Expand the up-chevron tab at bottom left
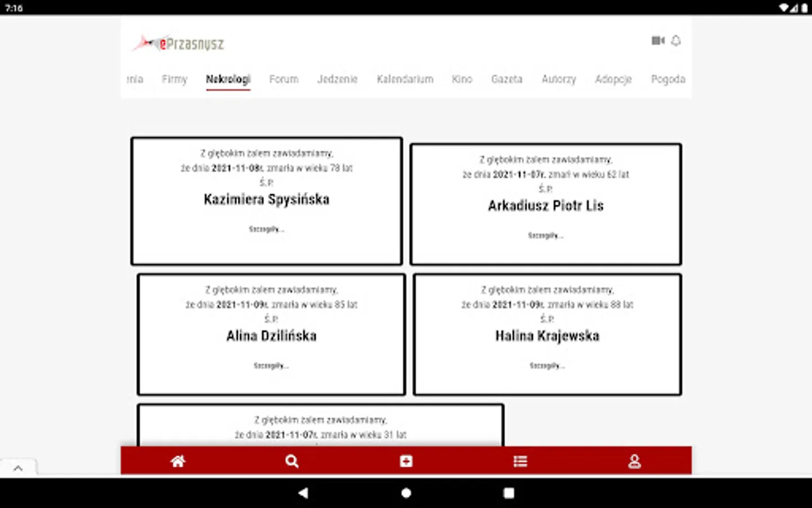Viewport: 812px width, 508px height. tap(18, 468)
